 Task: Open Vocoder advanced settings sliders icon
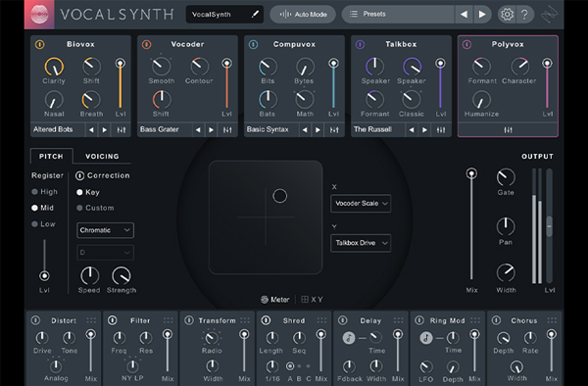(x=227, y=129)
